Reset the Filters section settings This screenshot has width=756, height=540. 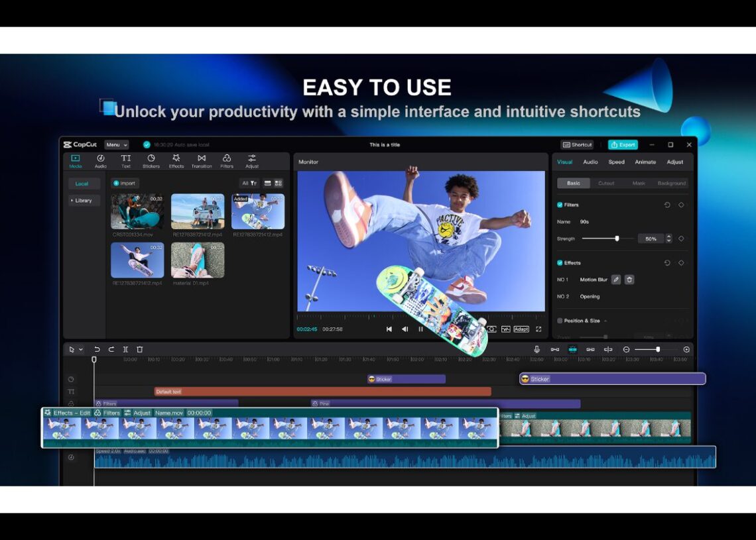(x=667, y=205)
